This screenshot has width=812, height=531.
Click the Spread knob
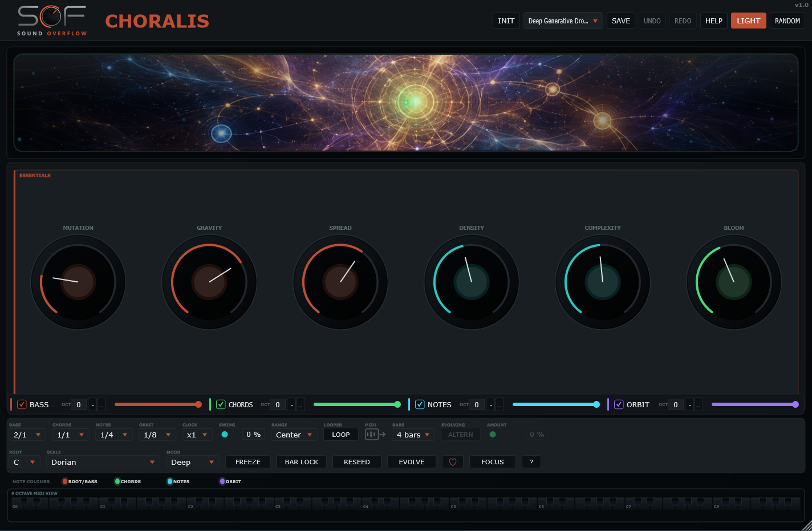pos(340,282)
